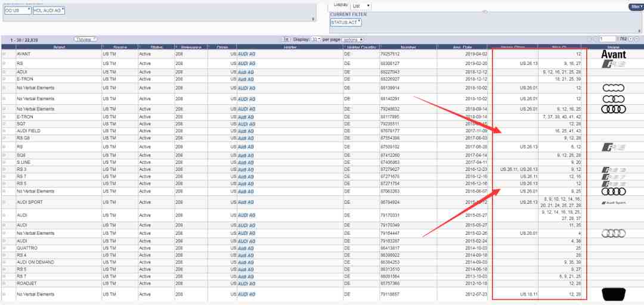644x305 pixels.
Task: Open the Display mode List dropdown
Action: (x=361, y=6)
